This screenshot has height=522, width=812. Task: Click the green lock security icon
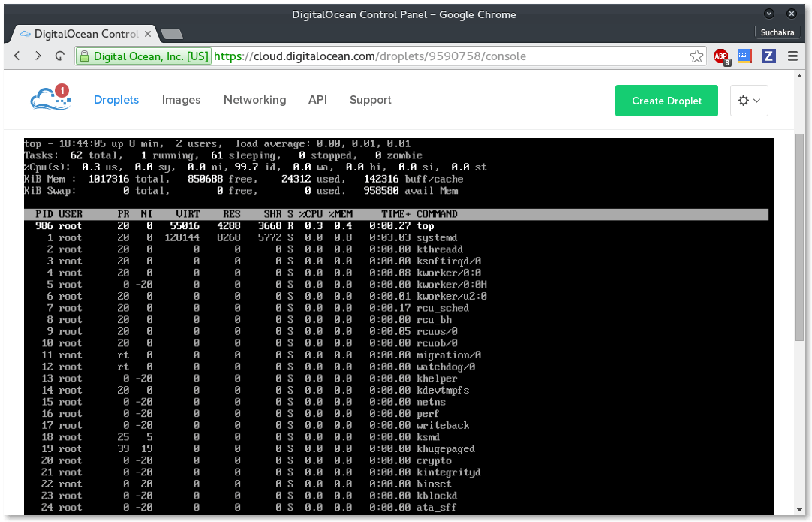pyautogui.click(x=84, y=56)
